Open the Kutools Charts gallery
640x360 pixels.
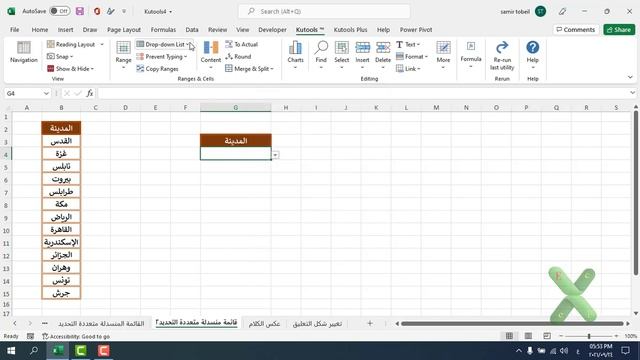(296, 55)
